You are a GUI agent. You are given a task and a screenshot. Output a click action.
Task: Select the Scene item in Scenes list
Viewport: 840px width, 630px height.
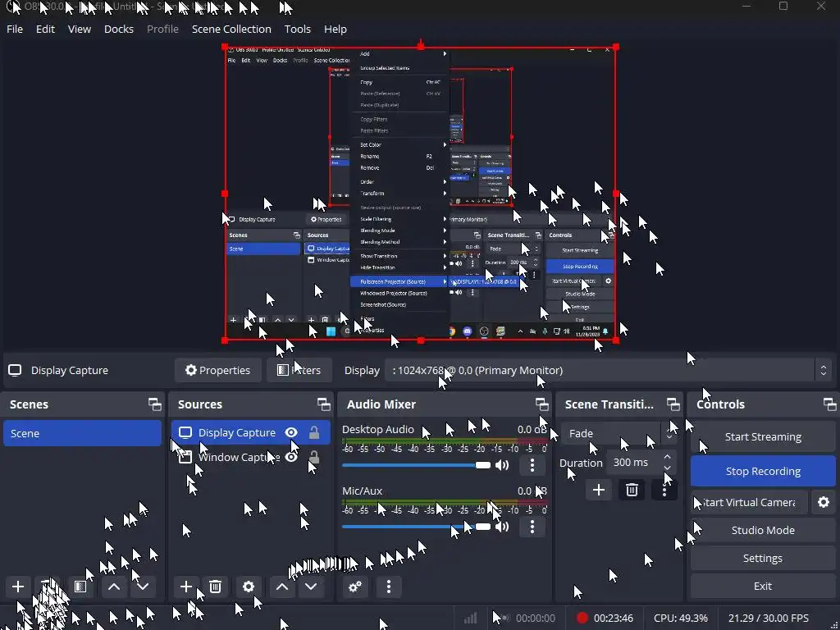(x=82, y=433)
